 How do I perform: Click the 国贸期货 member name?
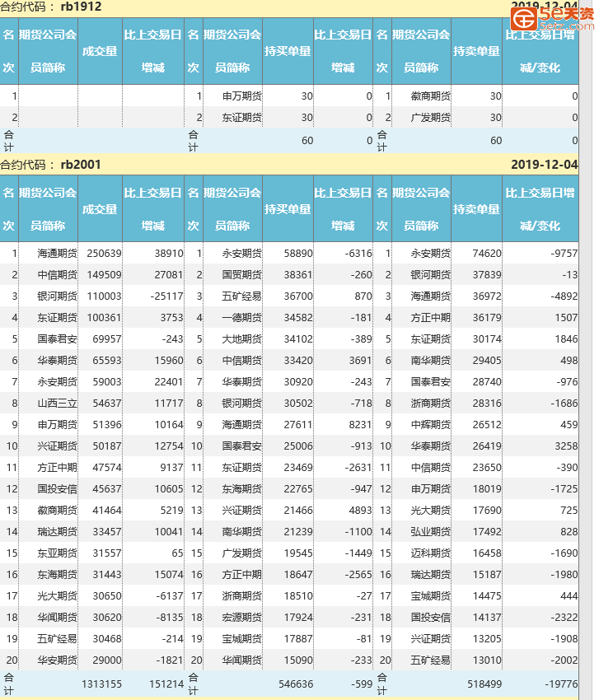(242, 275)
